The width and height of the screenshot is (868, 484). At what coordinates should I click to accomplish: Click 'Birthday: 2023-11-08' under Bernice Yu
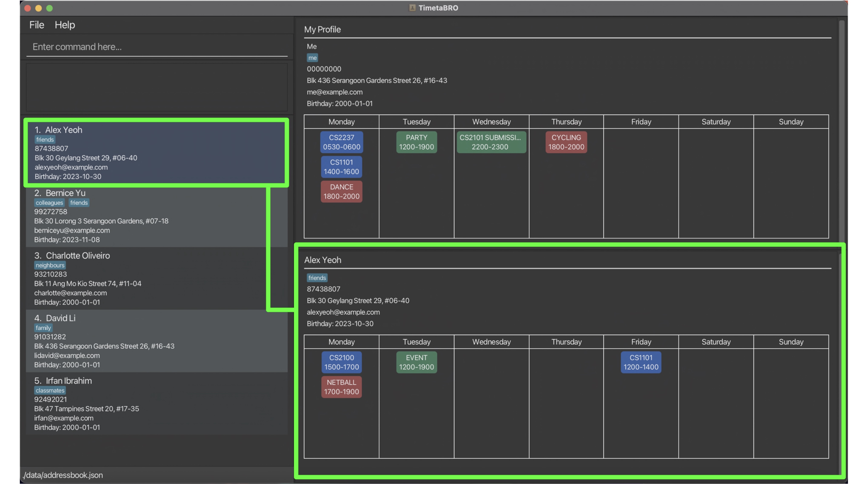point(67,240)
